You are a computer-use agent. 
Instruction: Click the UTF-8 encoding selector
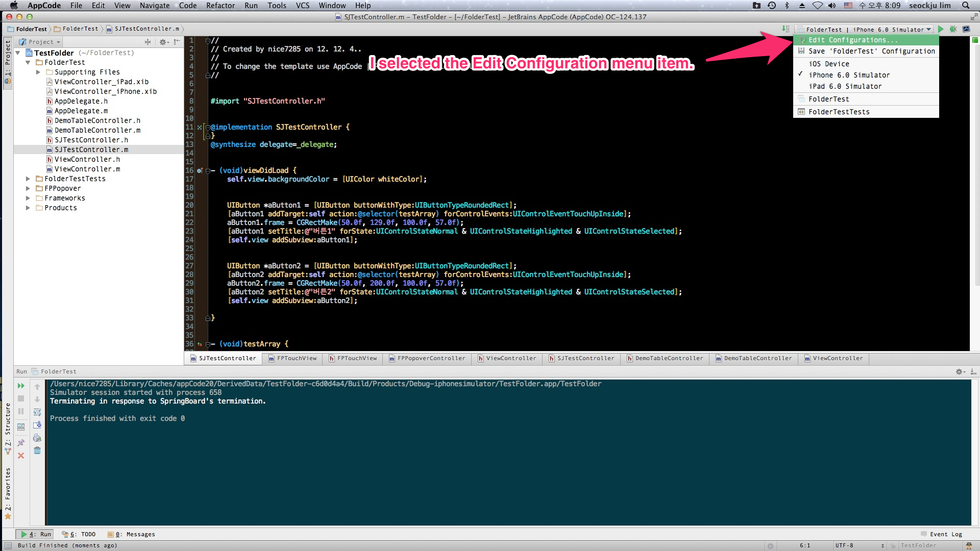click(x=859, y=545)
